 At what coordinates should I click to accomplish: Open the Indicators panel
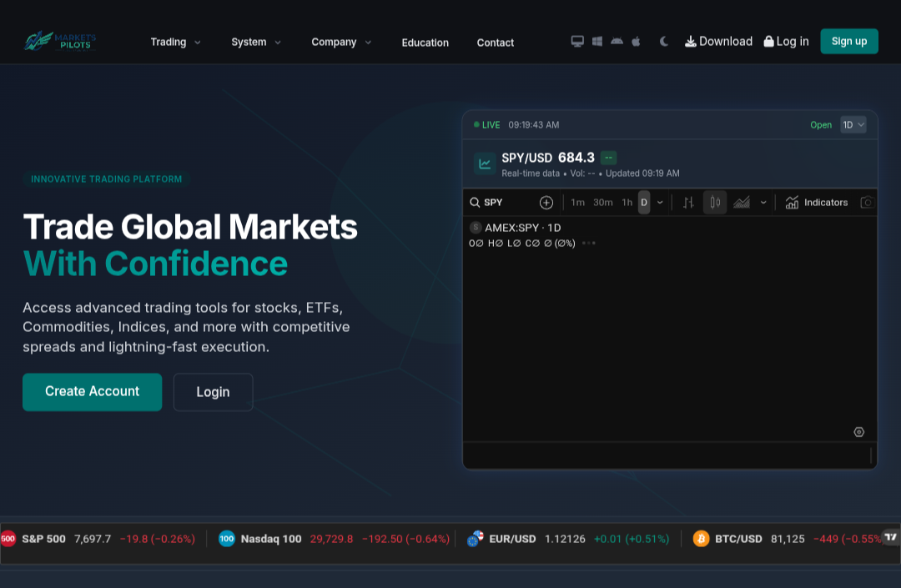pyautogui.click(x=817, y=202)
